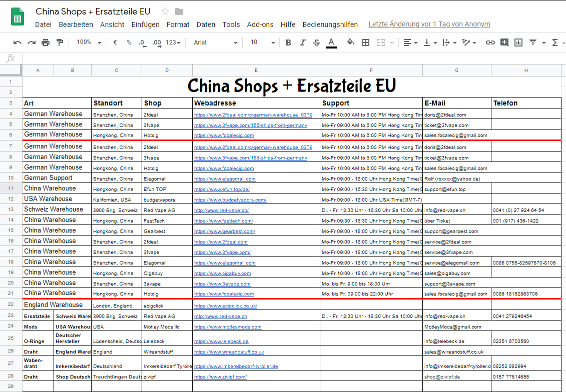Open the text wrapping dropdown

click(449, 42)
